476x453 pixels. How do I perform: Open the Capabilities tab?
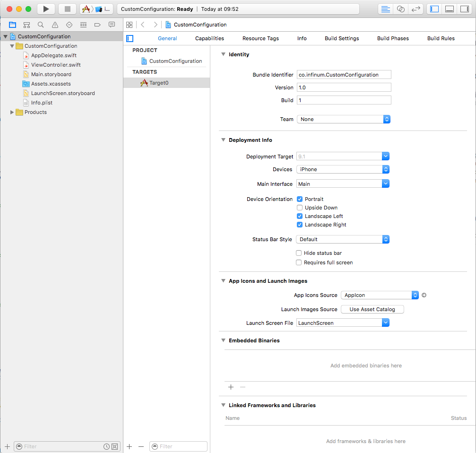[209, 38]
